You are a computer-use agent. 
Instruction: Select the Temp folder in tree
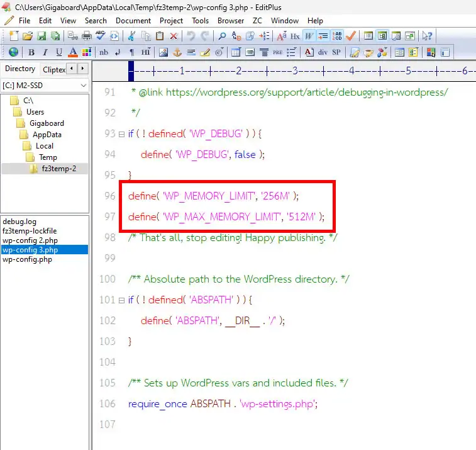48,157
